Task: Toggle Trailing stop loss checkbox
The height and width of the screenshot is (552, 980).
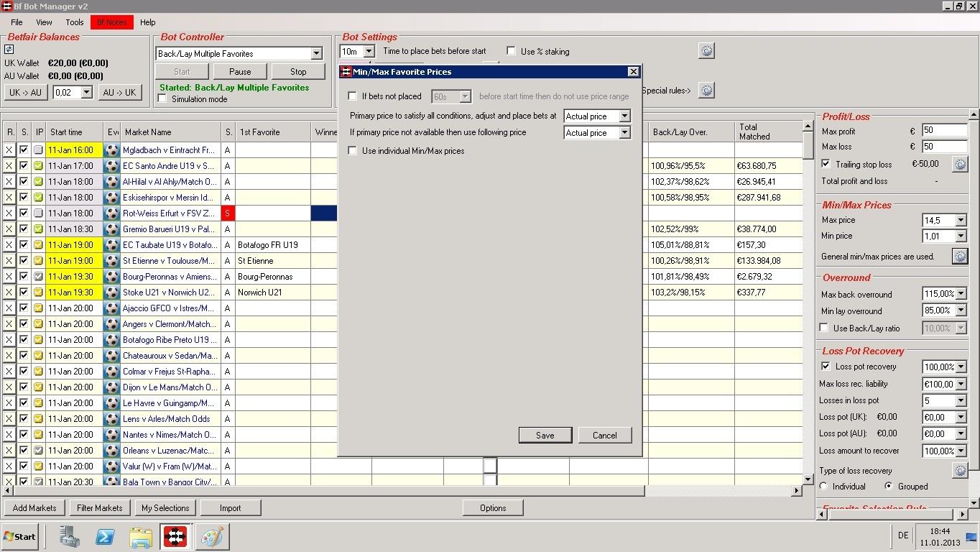Action: point(826,164)
